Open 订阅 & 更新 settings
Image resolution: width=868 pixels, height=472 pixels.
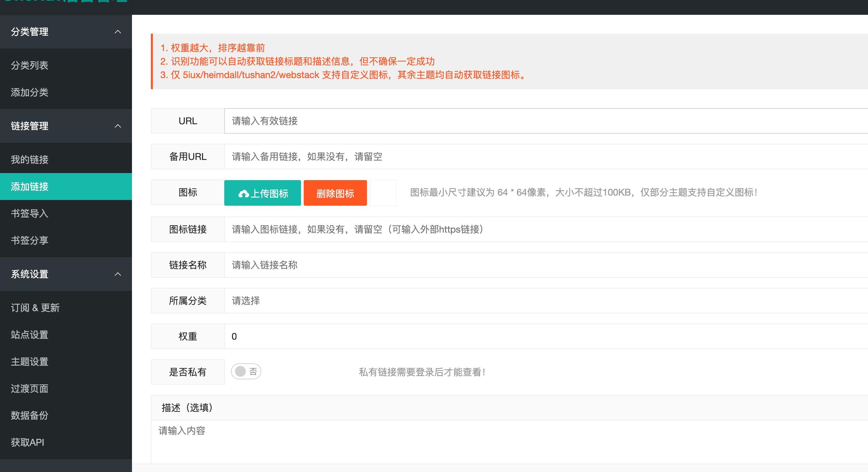(x=35, y=308)
